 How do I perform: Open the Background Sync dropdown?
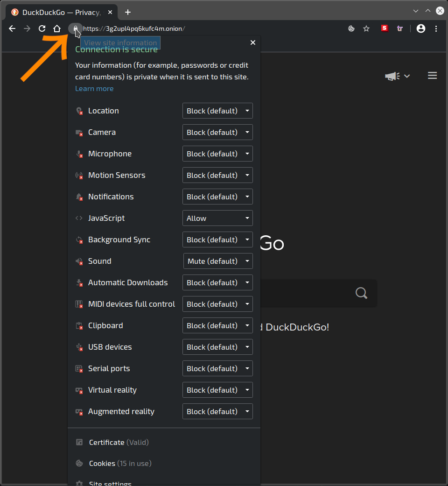[217, 239]
